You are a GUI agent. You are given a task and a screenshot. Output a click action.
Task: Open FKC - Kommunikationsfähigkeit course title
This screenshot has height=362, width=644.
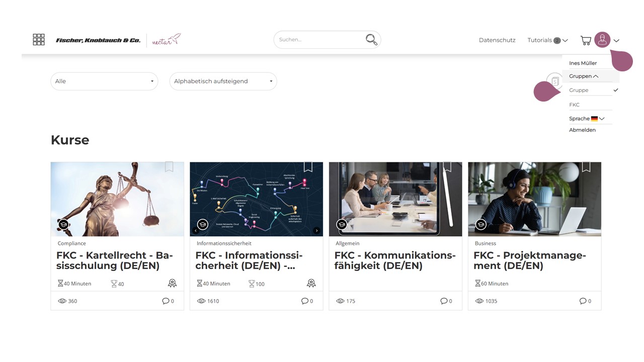tap(395, 260)
